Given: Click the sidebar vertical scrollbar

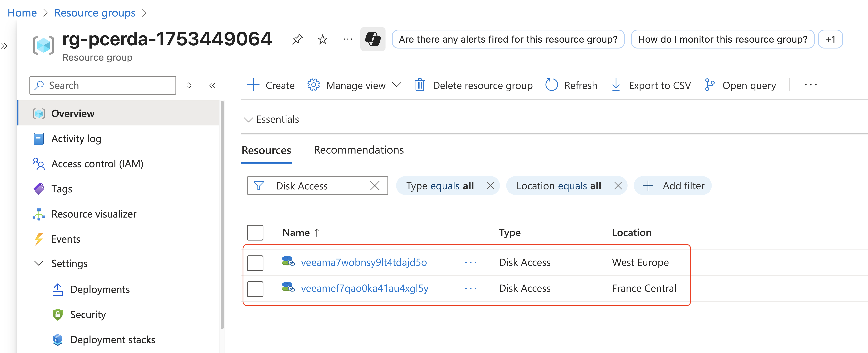Looking at the screenshot, I should tap(222, 215).
